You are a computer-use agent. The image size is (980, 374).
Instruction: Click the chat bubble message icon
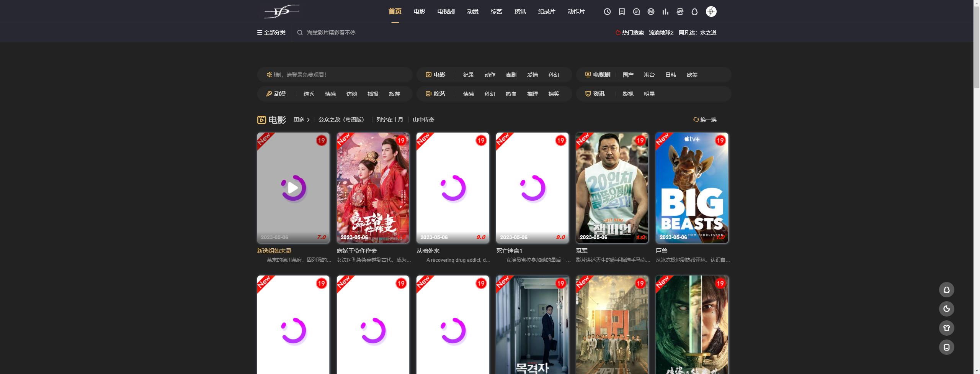(636, 11)
